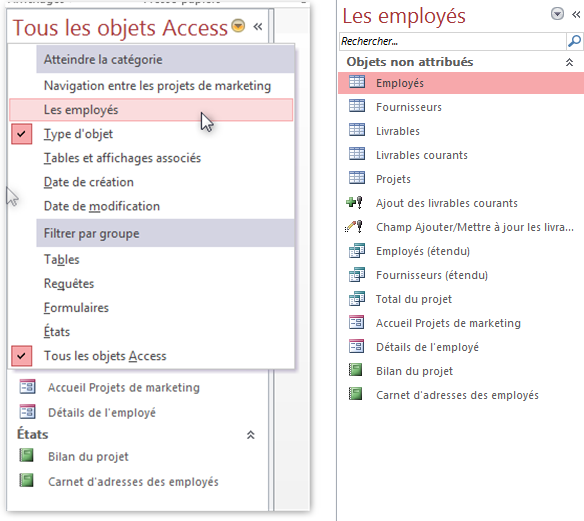Image resolution: width=584 pixels, height=521 pixels.
Task: Filter by États group in menu
Action: [x=57, y=331]
